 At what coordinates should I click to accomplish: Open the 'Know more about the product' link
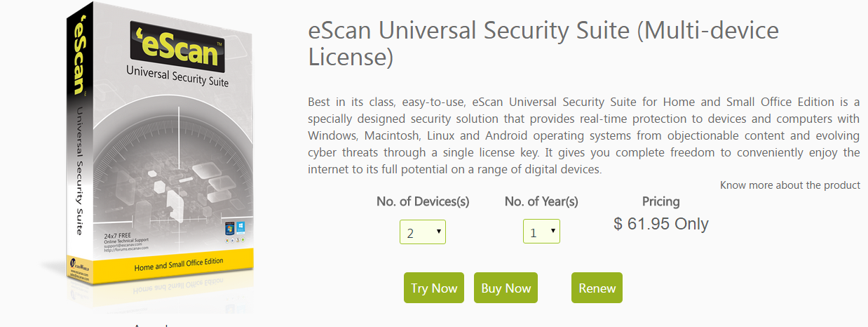click(x=789, y=185)
